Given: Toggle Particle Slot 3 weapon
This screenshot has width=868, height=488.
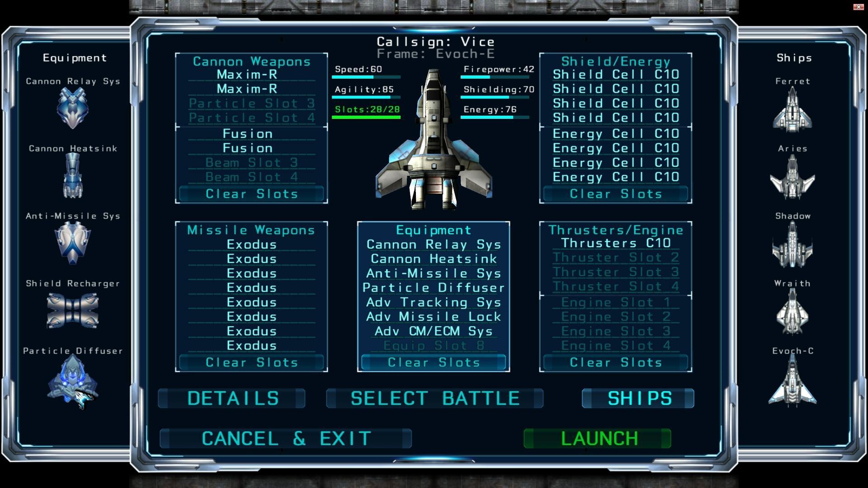Looking at the screenshot, I should pyautogui.click(x=251, y=103).
